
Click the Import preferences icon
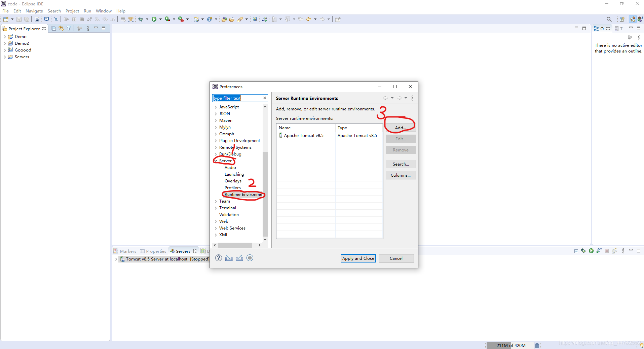click(x=229, y=258)
